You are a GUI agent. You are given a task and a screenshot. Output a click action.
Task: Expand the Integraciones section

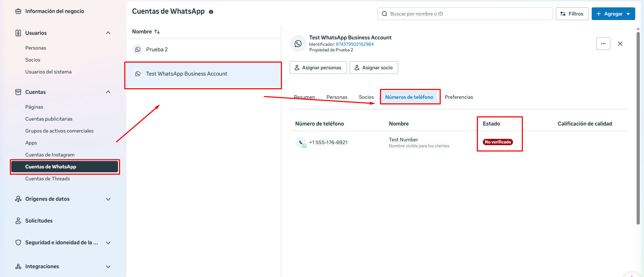pyautogui.click(x=108, y=266)
